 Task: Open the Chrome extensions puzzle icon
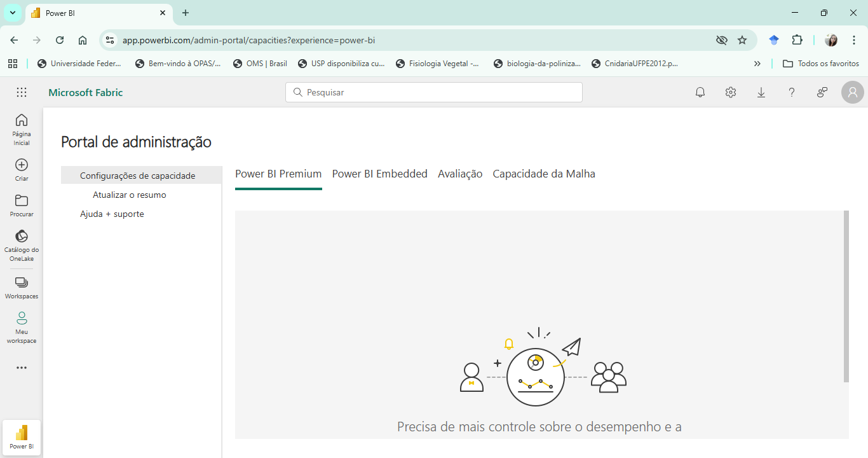[797, 40]
